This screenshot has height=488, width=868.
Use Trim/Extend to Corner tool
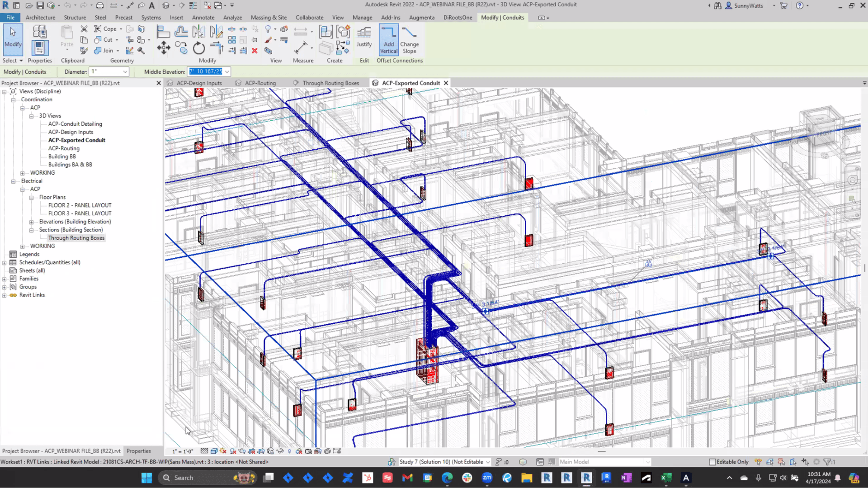pos(217,47)
